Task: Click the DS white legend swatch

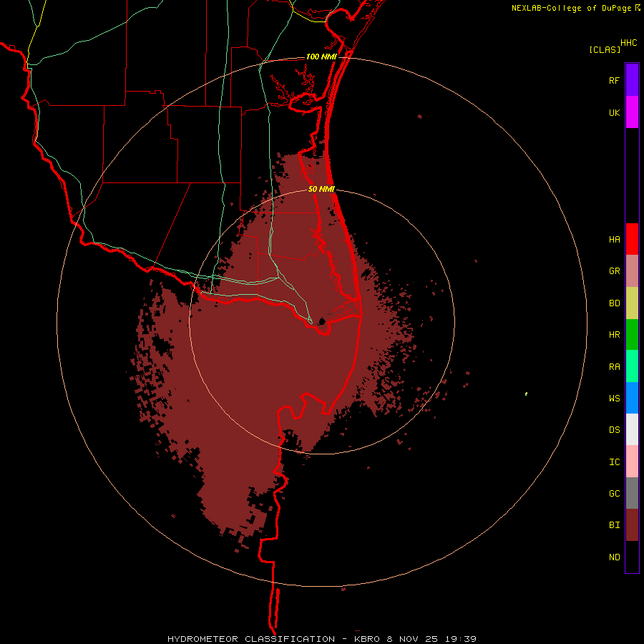Action: 632,429
